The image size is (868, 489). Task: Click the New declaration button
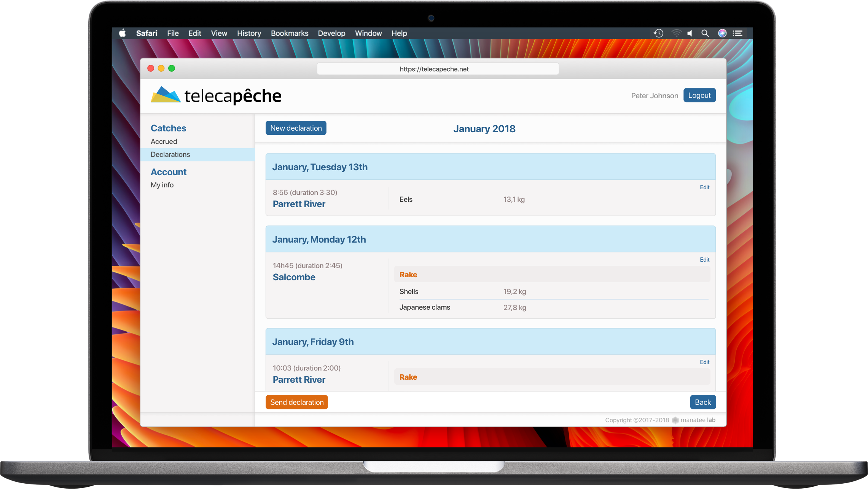pos(296,128)
